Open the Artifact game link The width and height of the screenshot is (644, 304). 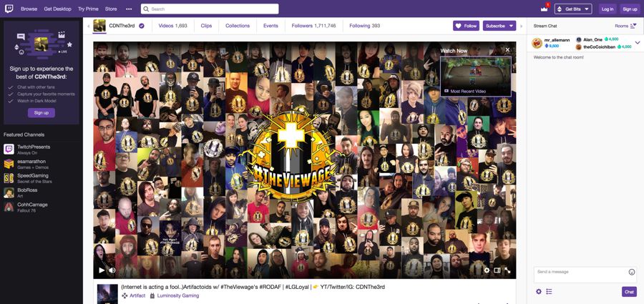coord(137,295)
